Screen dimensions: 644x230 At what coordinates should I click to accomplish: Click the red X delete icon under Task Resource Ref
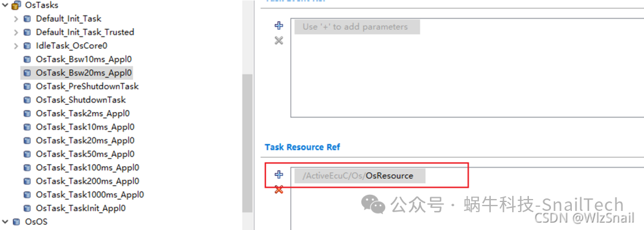(279, 189)
